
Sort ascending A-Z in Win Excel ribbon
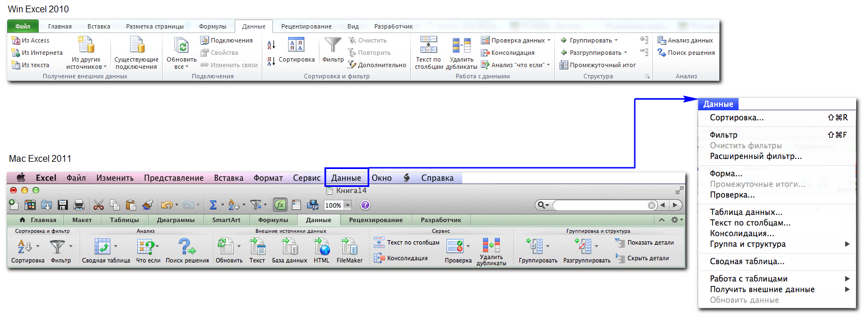tap(272, 45)
